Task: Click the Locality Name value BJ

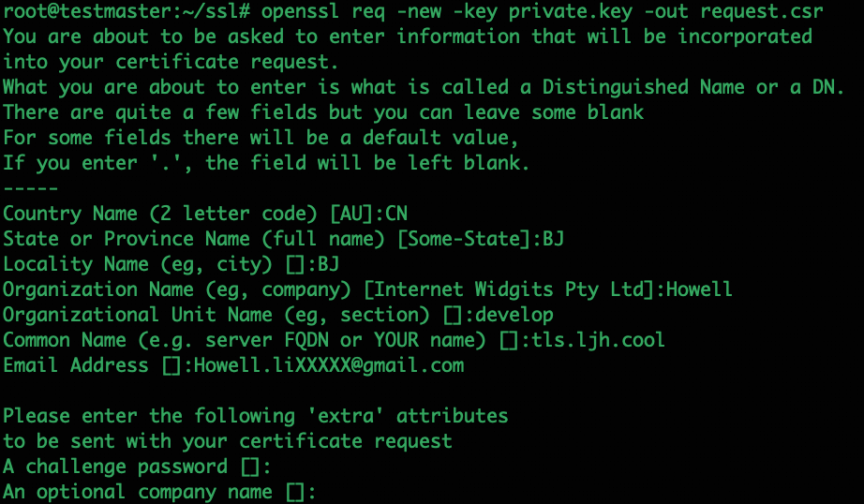Action: (x=328, y=264)
